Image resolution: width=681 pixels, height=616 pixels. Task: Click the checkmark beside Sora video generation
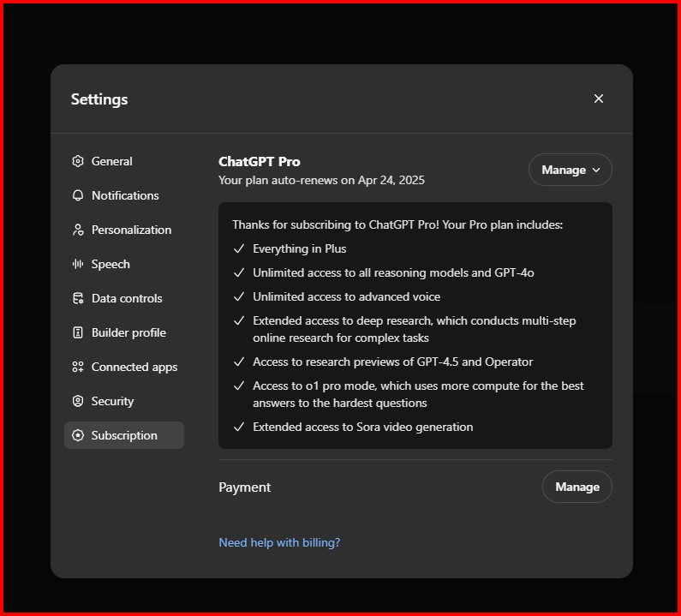239,427
